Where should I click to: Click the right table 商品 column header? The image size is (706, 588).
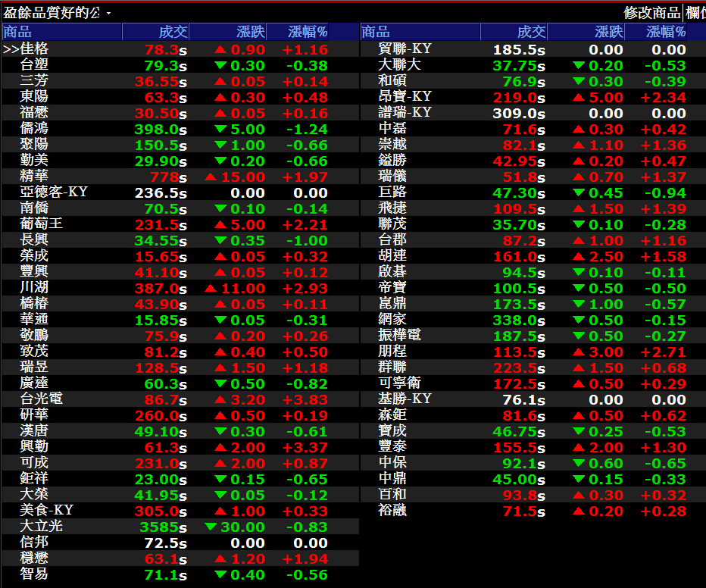[376, 32]
